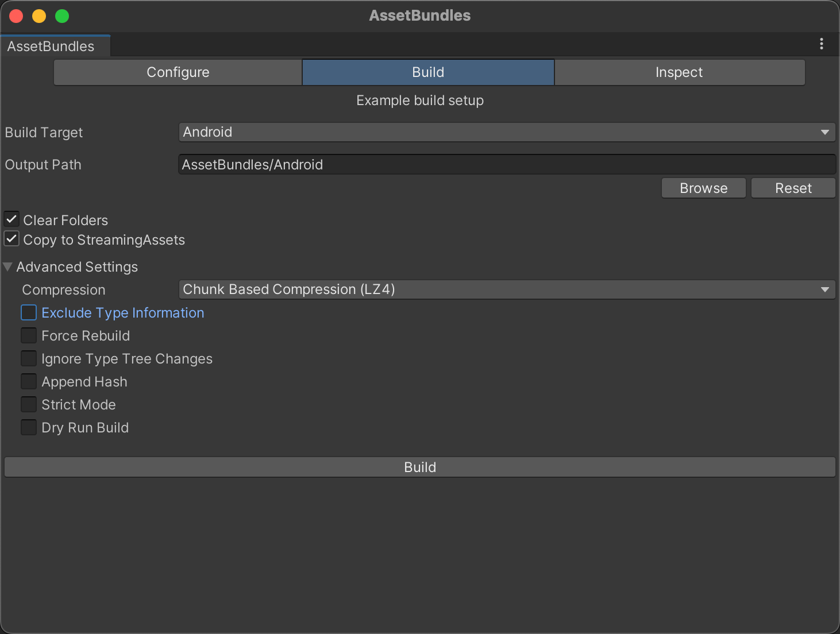Toggle Ignore Type Tree Changes
840x634 pixels.
point(29,358)
